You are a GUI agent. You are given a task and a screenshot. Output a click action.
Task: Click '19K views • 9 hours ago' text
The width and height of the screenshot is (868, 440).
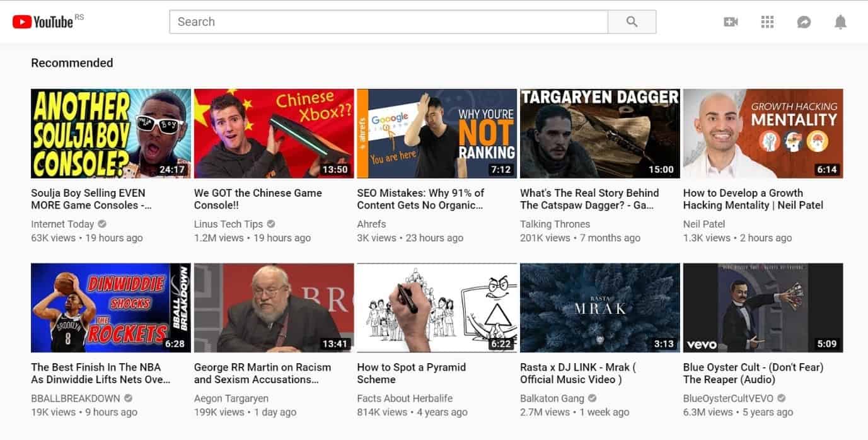tap(84, 412)
